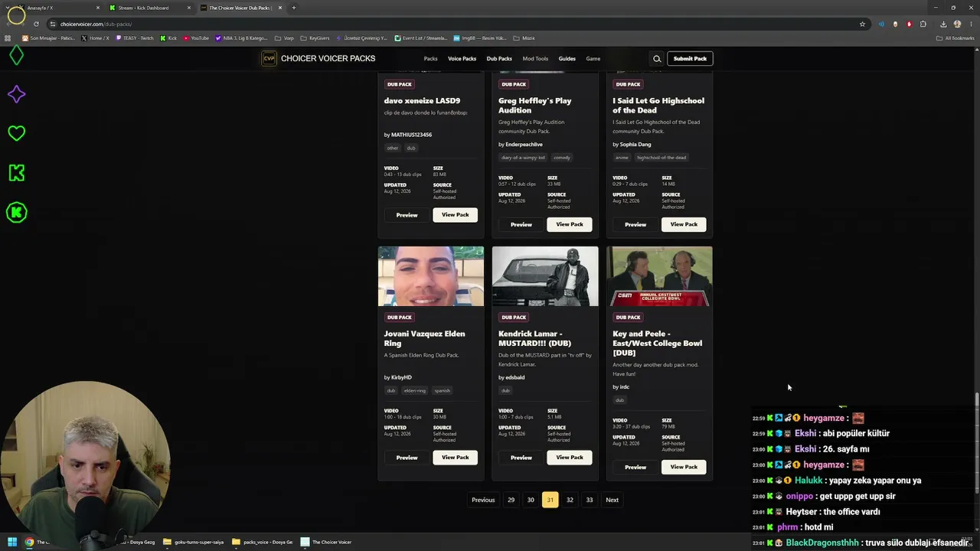Click the square green Kick K overlay icon
This screenshot has height=551, width=980.
point(16,173)
